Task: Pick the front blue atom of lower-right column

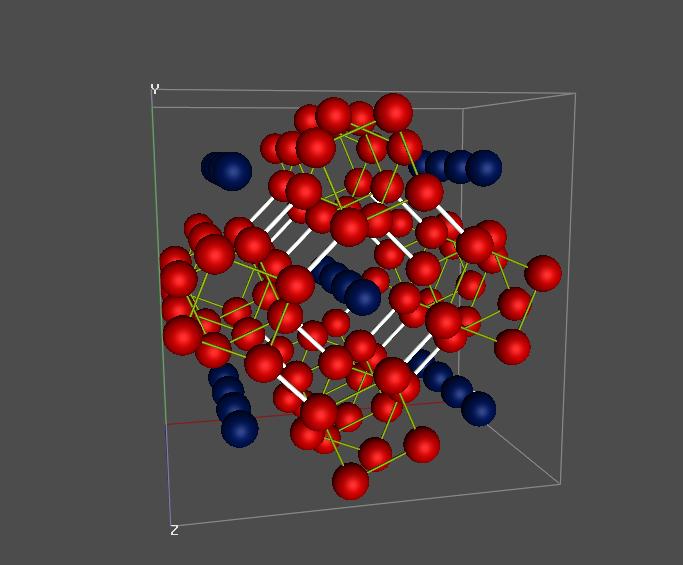Action: point(478,408)
